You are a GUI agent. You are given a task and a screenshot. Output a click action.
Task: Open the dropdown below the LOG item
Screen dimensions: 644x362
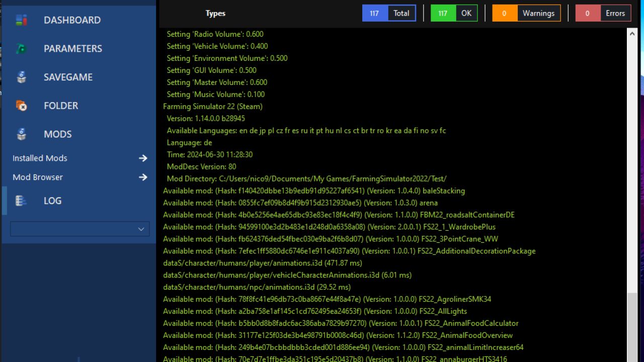tap(80, 229)
